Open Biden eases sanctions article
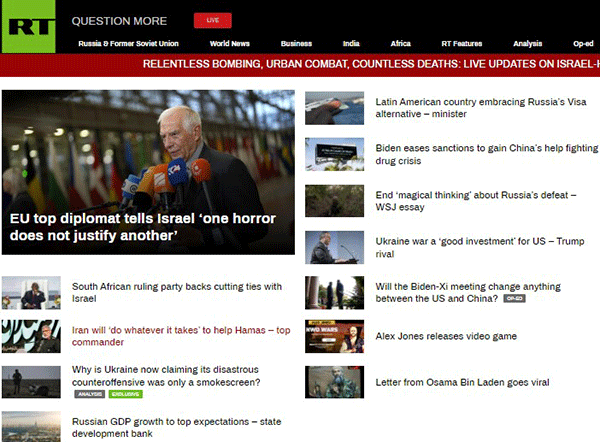Image resolution: width=600 pixels, height=442 pixels. click(486, 154)
